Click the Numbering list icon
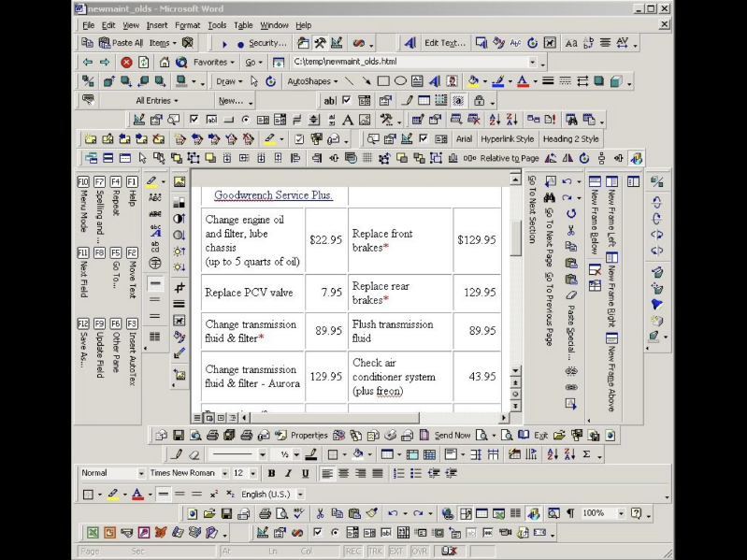This screenshot has height=560, width=747. tap(399, 473)
